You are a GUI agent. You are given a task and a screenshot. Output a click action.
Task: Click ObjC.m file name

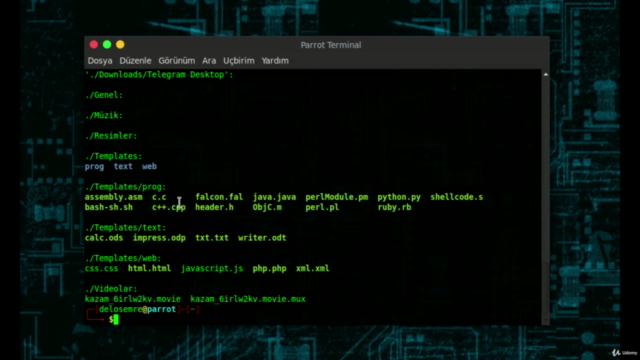267,207
